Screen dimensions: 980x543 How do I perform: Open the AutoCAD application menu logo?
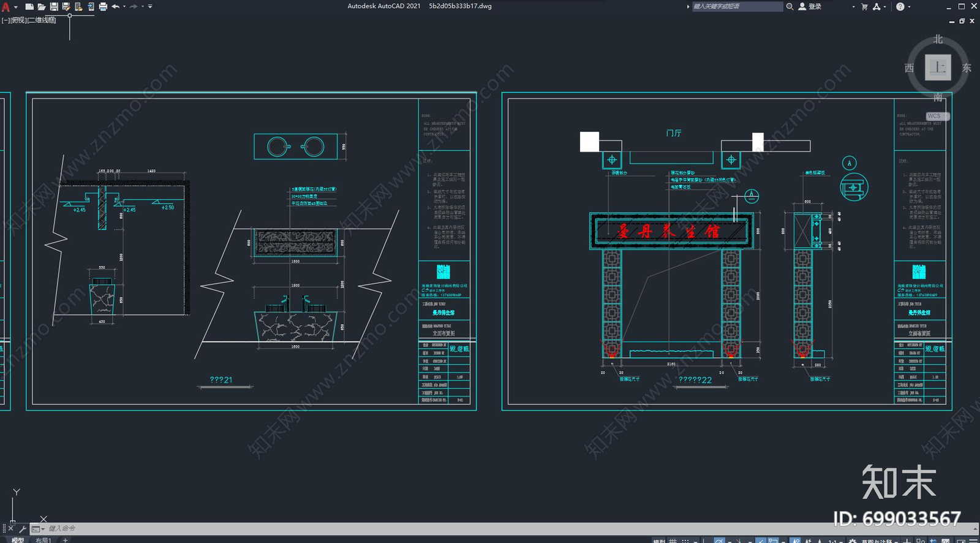6,7
